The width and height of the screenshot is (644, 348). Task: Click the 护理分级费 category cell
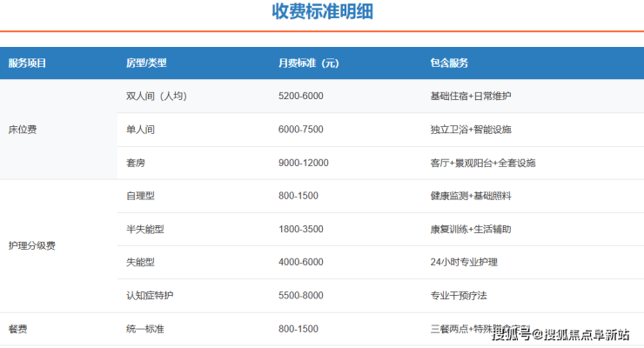click(31, 246)
